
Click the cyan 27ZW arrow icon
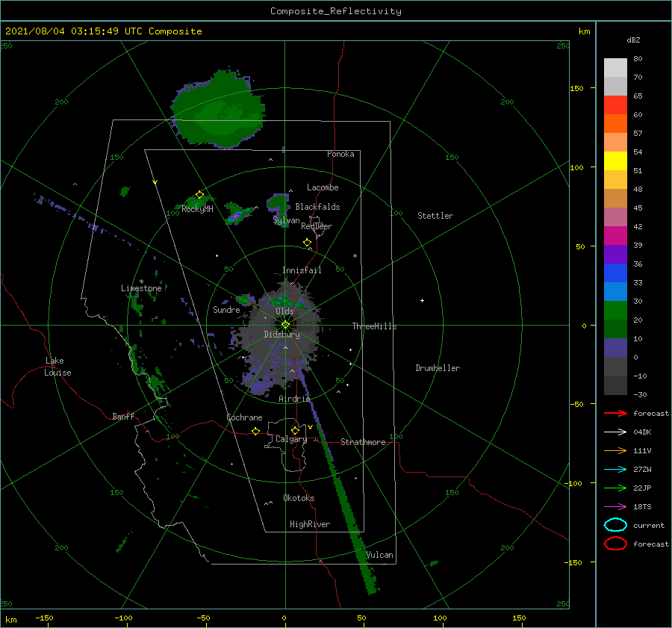click(615, 470)
